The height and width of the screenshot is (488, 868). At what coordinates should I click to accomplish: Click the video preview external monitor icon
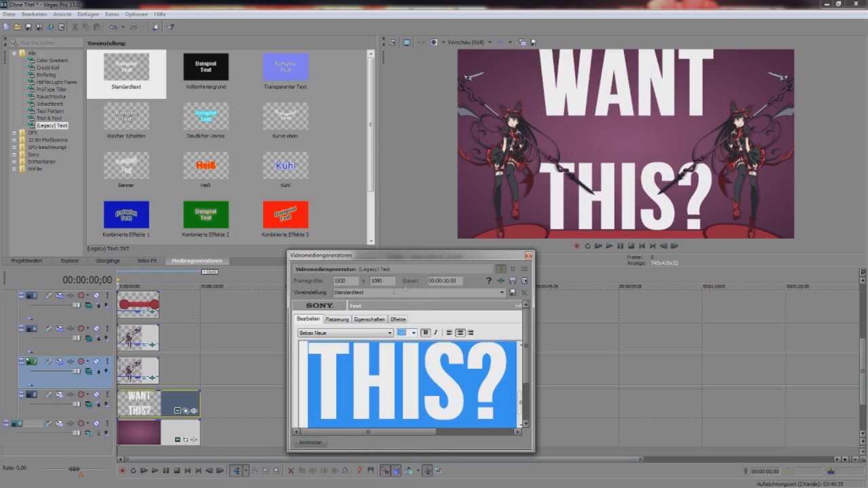[x=407, y=42]
